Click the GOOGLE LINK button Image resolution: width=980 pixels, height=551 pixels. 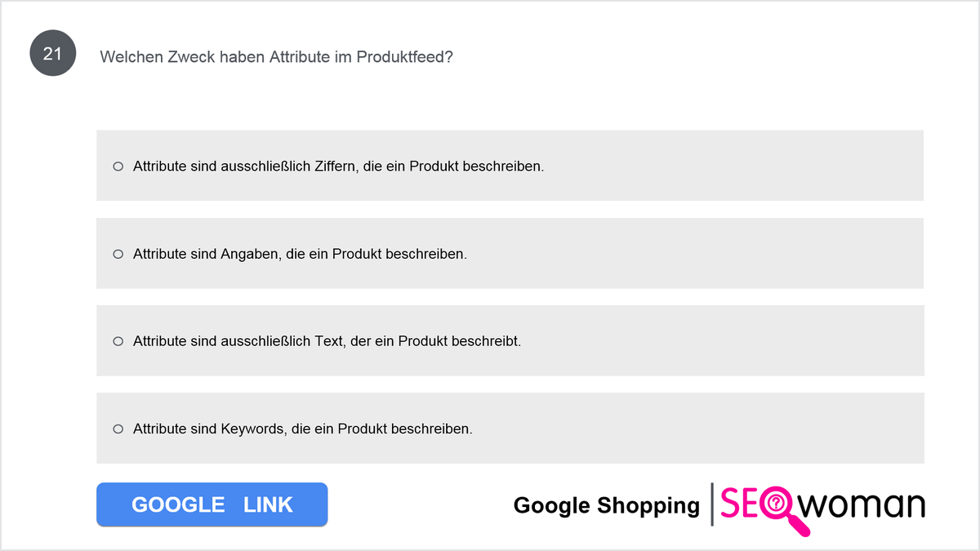(212, 504)
